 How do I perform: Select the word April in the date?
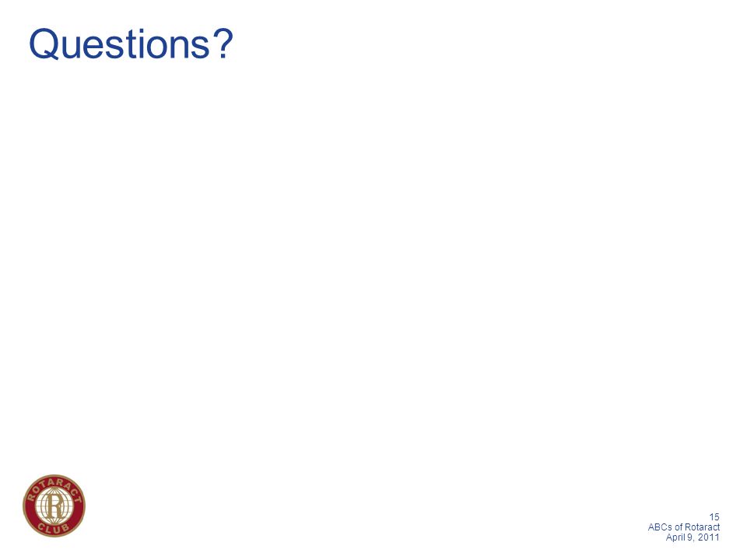pyautogui.click(x=675, y=537)
